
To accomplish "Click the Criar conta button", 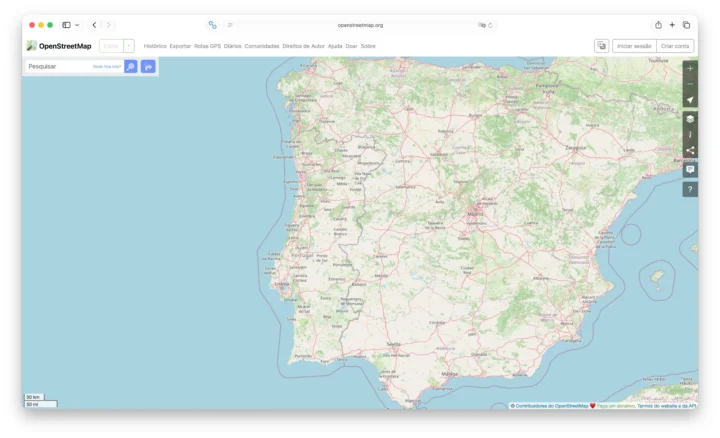I will (x=675, y=46).
